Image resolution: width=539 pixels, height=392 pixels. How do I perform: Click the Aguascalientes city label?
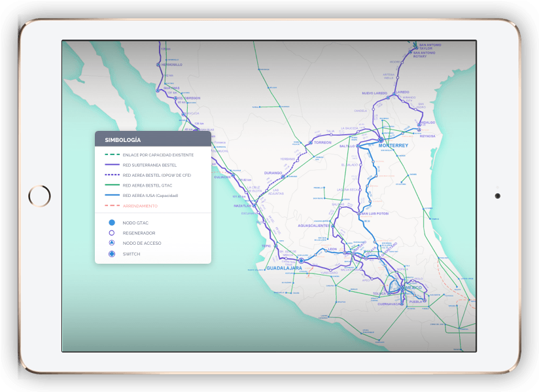point(314,225)
